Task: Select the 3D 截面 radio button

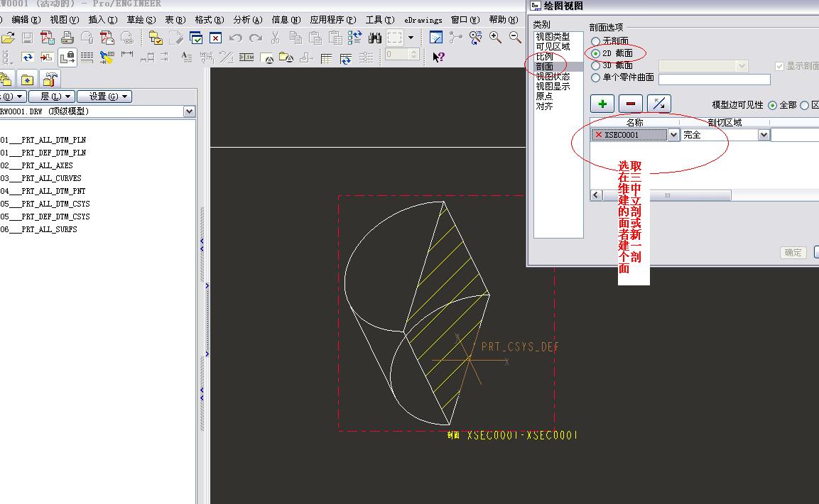Action: [595, 66]
